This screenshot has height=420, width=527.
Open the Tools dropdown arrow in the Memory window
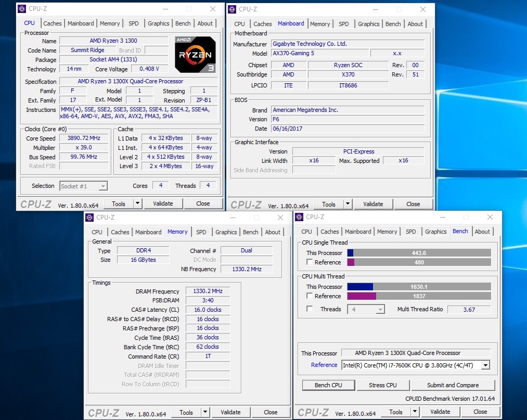pyautogui.click(x=205, y=412)
